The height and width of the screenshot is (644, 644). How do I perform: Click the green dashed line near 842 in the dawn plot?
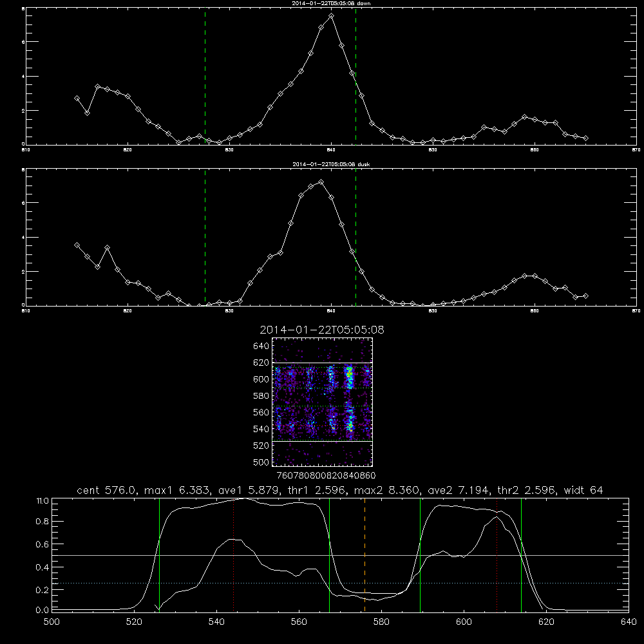click(x=355, y=76)
